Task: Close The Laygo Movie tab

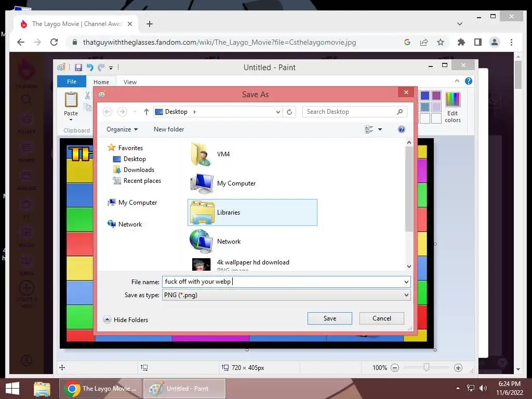Action: (129, 24)
